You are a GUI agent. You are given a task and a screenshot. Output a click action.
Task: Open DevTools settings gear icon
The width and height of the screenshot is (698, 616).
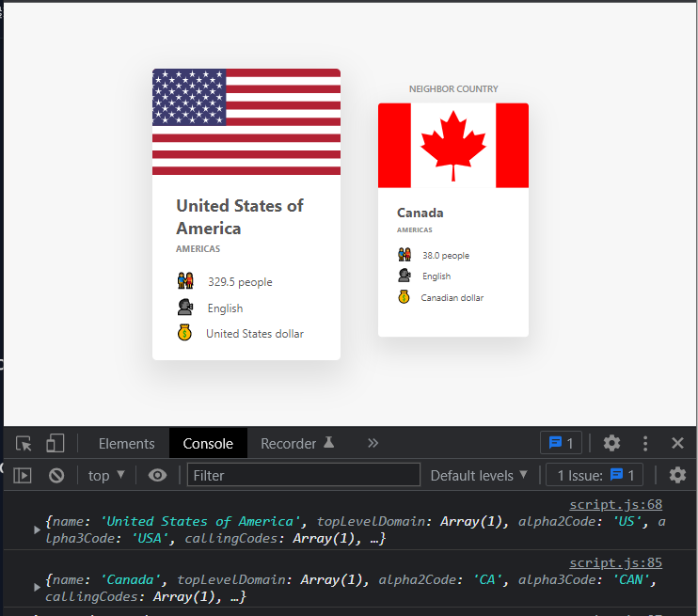[x=611, y=443]
